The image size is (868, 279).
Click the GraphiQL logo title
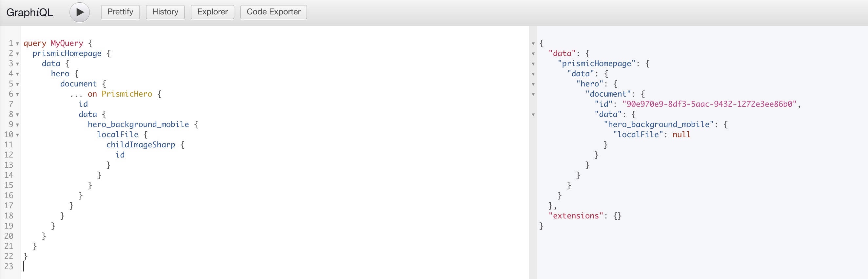(x=30, y=12)
